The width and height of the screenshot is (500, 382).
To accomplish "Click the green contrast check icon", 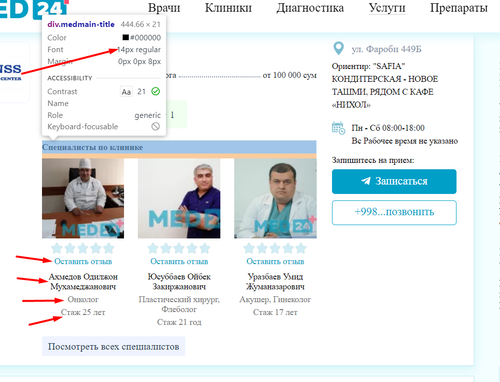I will tap(155, 91).
